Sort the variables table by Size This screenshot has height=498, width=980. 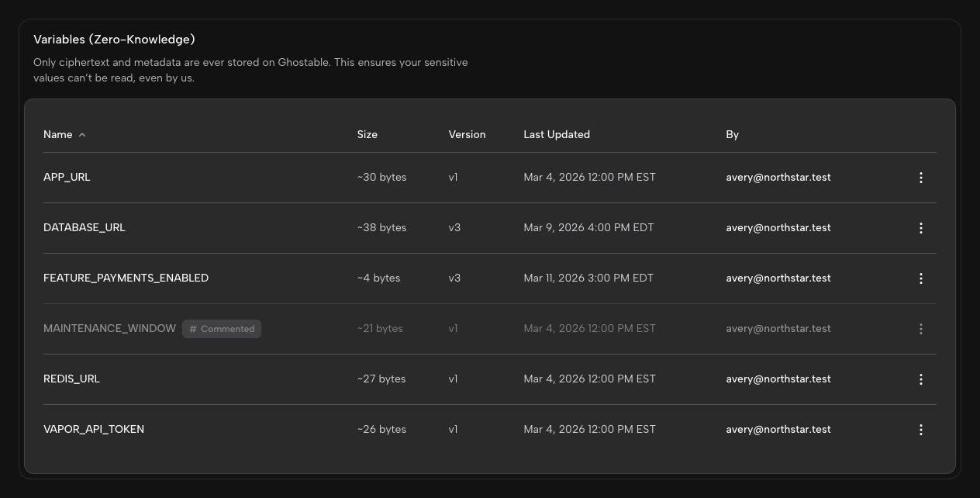[x=367, y=134]
